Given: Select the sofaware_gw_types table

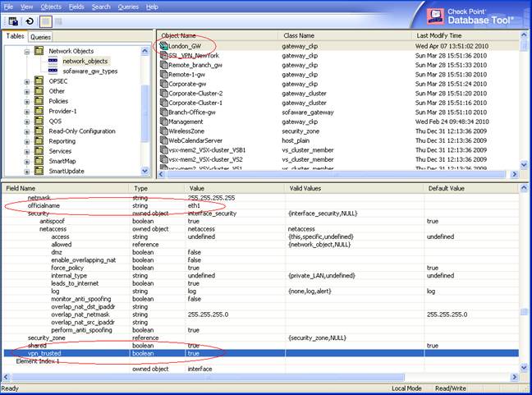Looking at the screenshot, I should pos(90,71).
